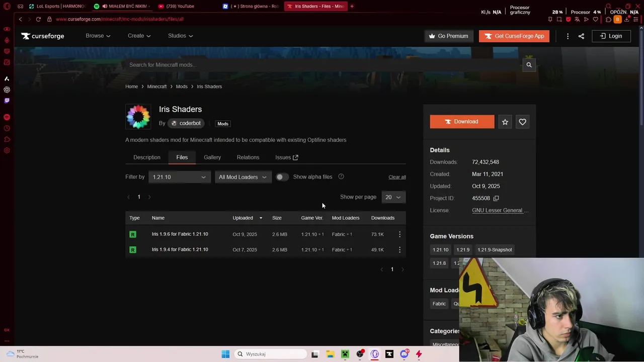Open Twitch in the Opera sidebar
This screenshot has height=362, width=644.
pos(7,101)
